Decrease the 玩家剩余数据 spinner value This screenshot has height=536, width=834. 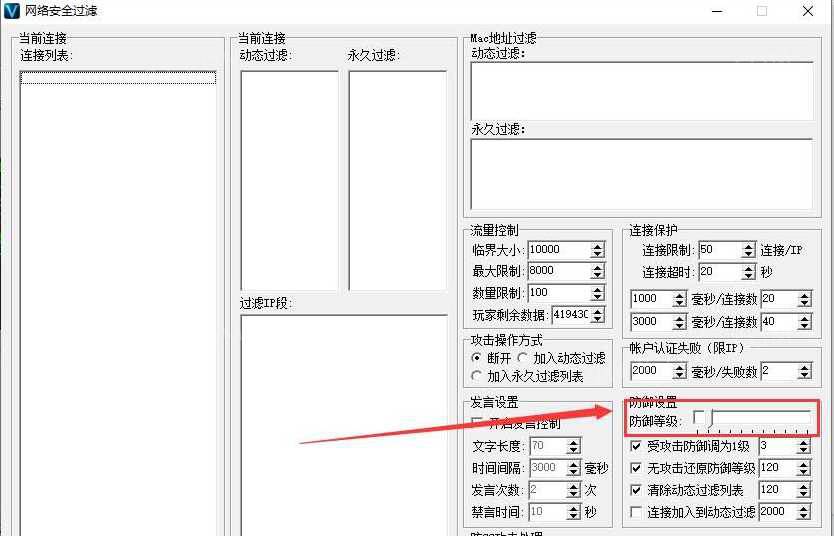pos(597,319)
